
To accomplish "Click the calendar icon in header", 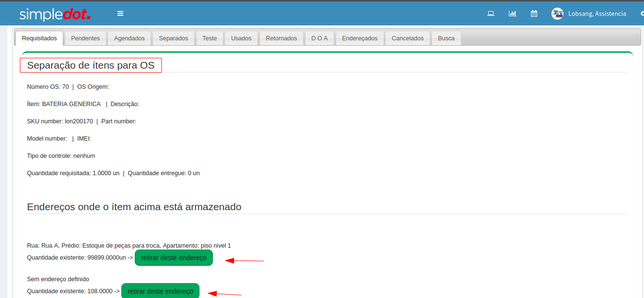I will [534, 13].
